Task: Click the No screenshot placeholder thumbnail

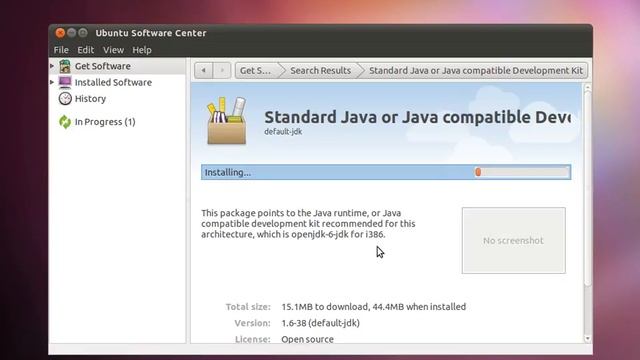Action: (x=513, y=240)
